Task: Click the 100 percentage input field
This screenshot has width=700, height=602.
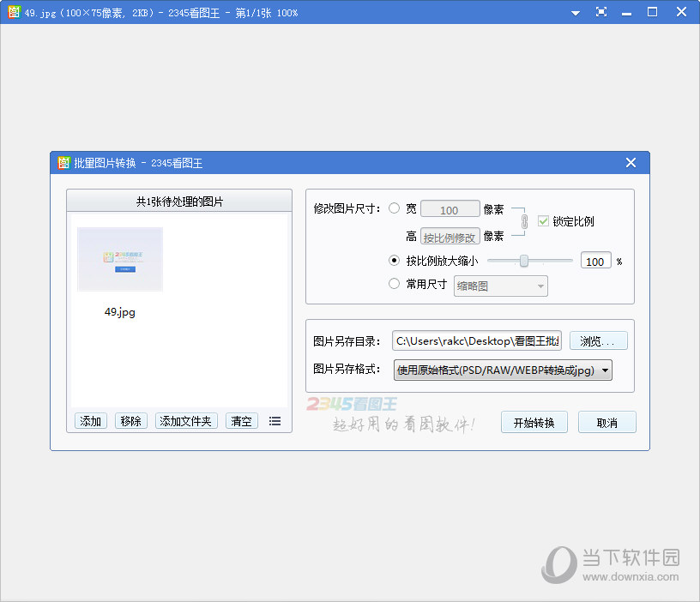Action: [x=595, y=261]
